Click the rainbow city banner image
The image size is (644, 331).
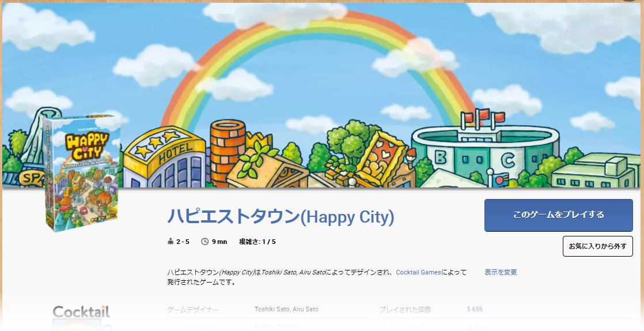click(x=322, y=95)
